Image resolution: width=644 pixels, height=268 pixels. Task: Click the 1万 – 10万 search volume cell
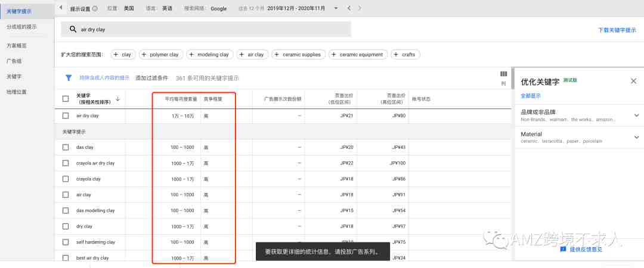pyautogui.click(x=183, y=116)
